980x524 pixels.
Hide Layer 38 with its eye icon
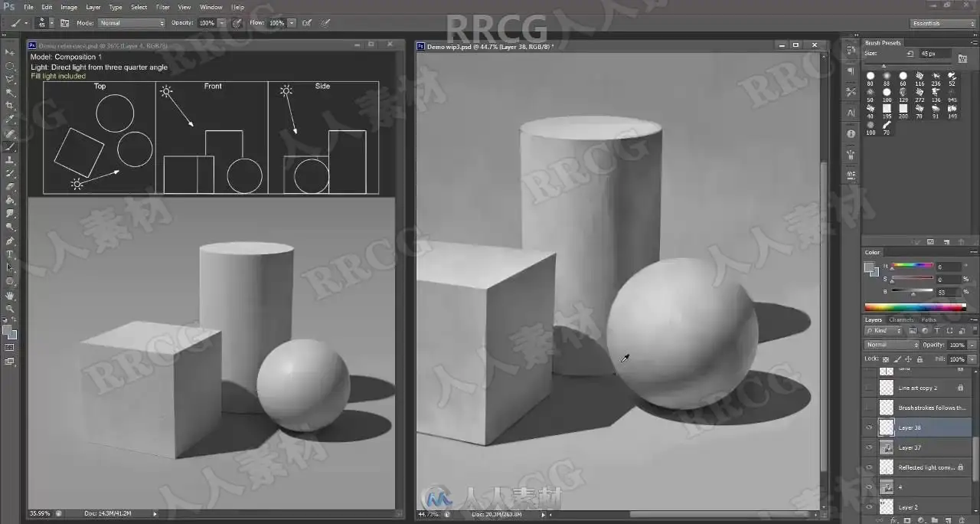pos(869,427)
